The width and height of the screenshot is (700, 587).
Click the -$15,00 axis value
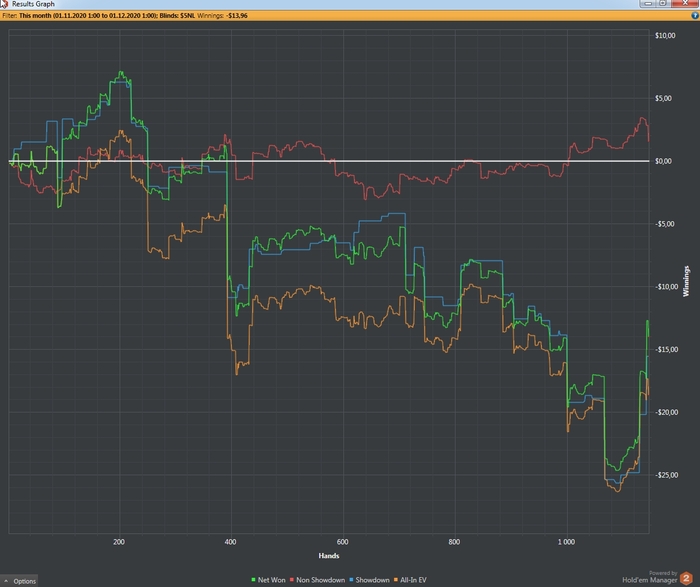666,350
